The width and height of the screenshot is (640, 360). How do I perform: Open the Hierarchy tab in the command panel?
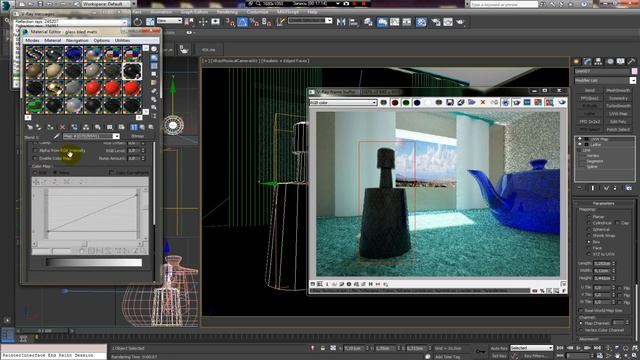click(598, 61)
